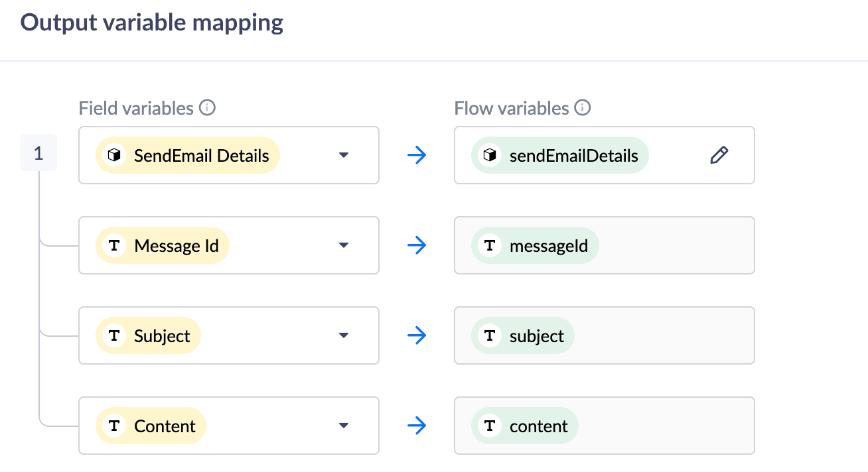
Task: Click the text type icon on Content field
Action: click(114, 426)
